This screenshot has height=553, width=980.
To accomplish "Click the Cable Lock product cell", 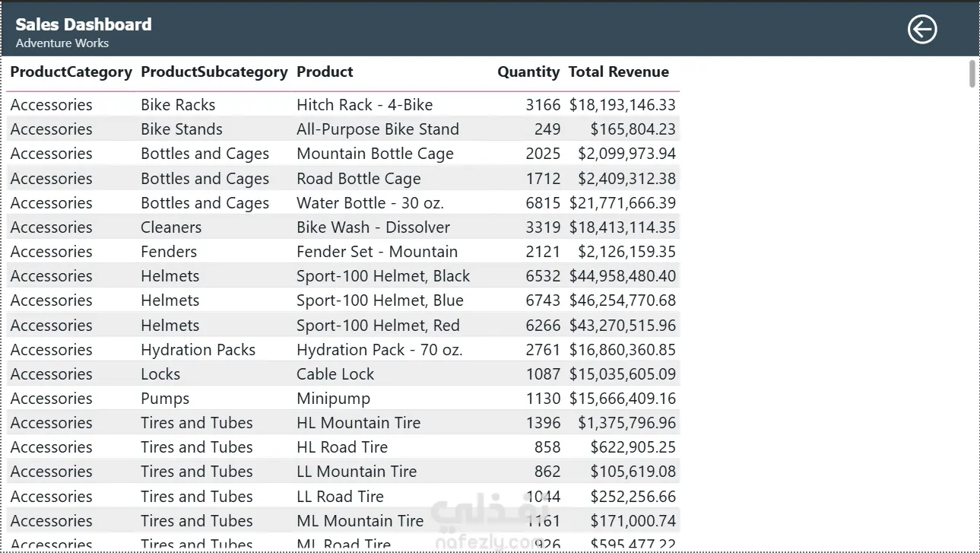I will (x=335, y=374).
